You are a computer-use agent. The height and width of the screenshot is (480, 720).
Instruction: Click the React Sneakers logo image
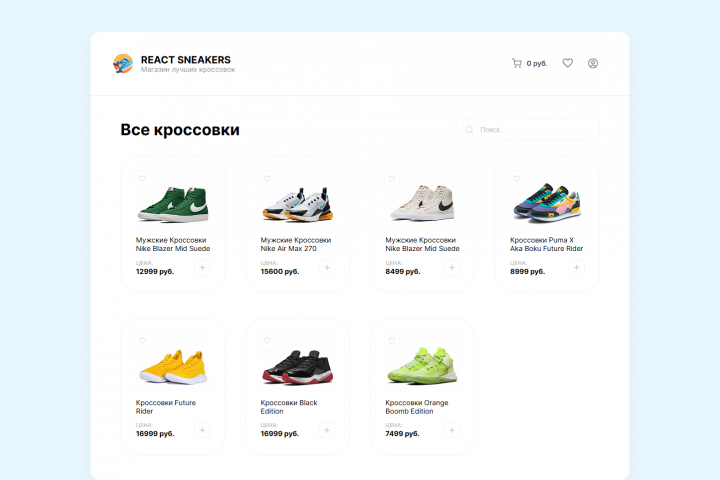123,63
